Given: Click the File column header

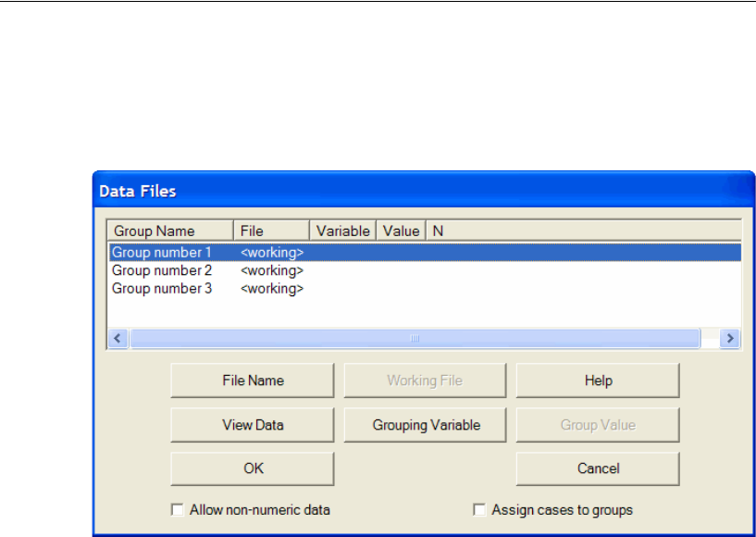Looking at the screenshot, I should click(271, 231).
